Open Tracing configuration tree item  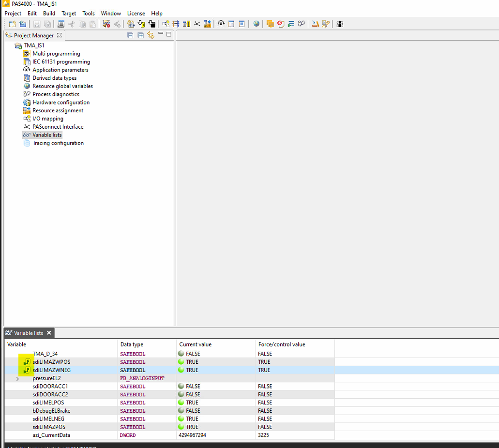pos(58,143)
